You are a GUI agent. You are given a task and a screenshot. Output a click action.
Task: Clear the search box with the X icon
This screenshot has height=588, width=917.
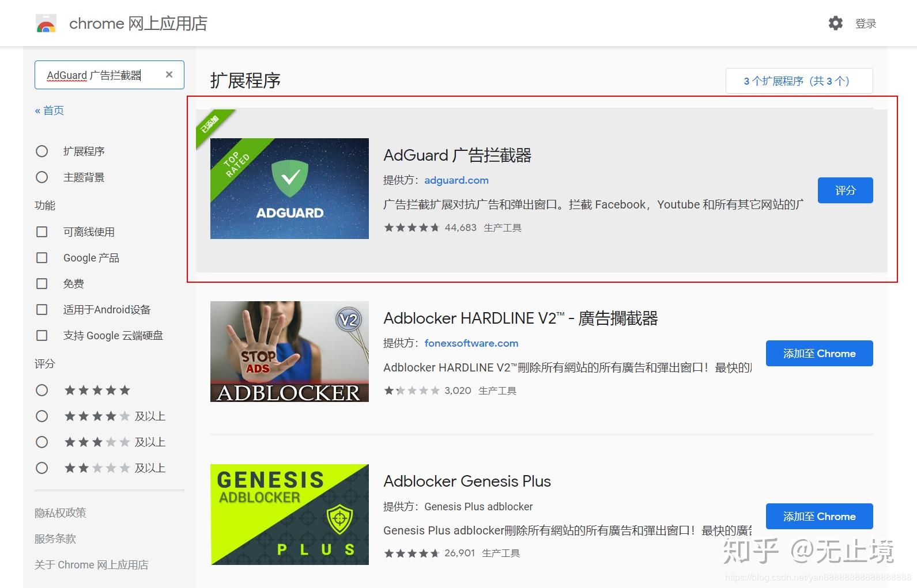(x=169, y=74)
